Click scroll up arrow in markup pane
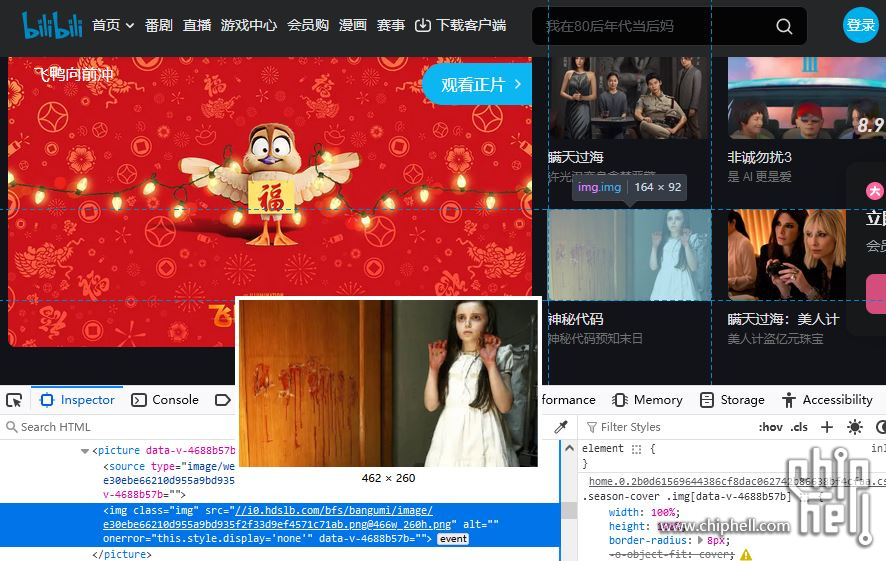The height and width of the screenshot is (561, 886). 569,448
